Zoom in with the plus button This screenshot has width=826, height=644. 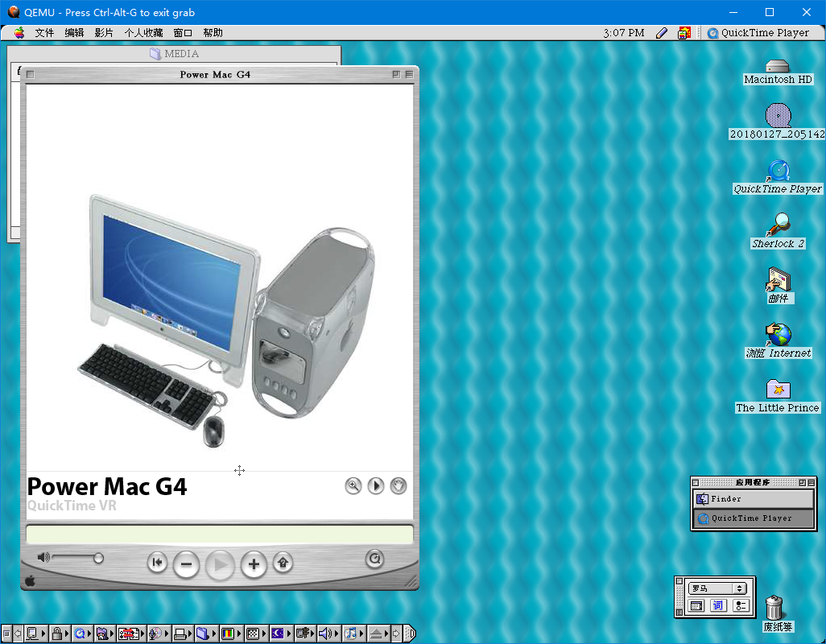click(x=254, y=565)
